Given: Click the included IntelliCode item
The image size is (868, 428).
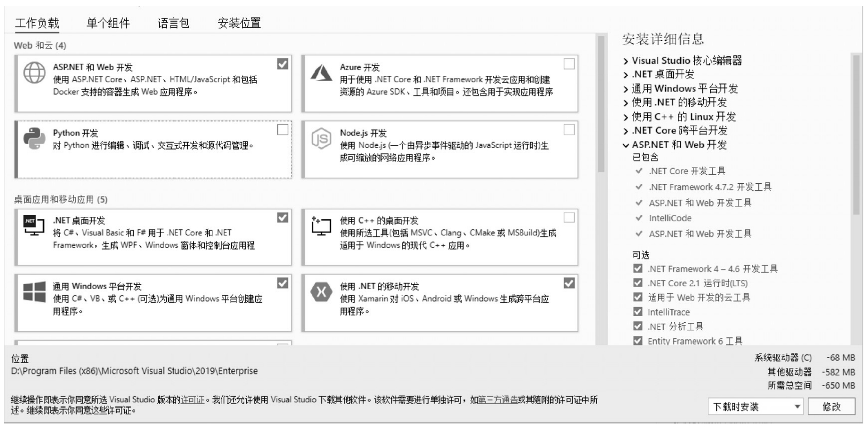Looking at the screenshot, I should click(670, 218).
